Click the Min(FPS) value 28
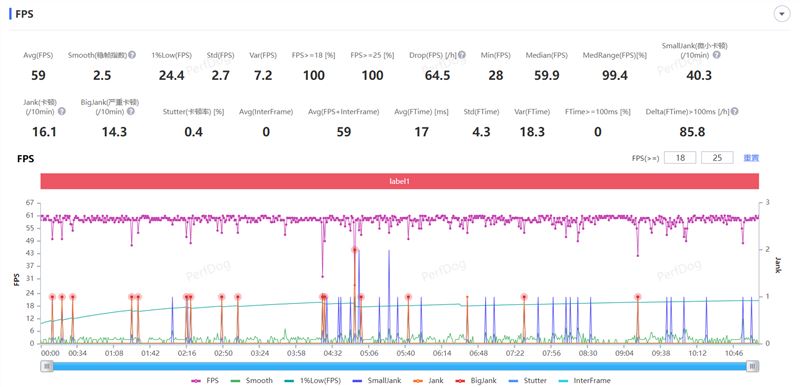This screenshot has width=800, height=387. [x=495, y=75]
